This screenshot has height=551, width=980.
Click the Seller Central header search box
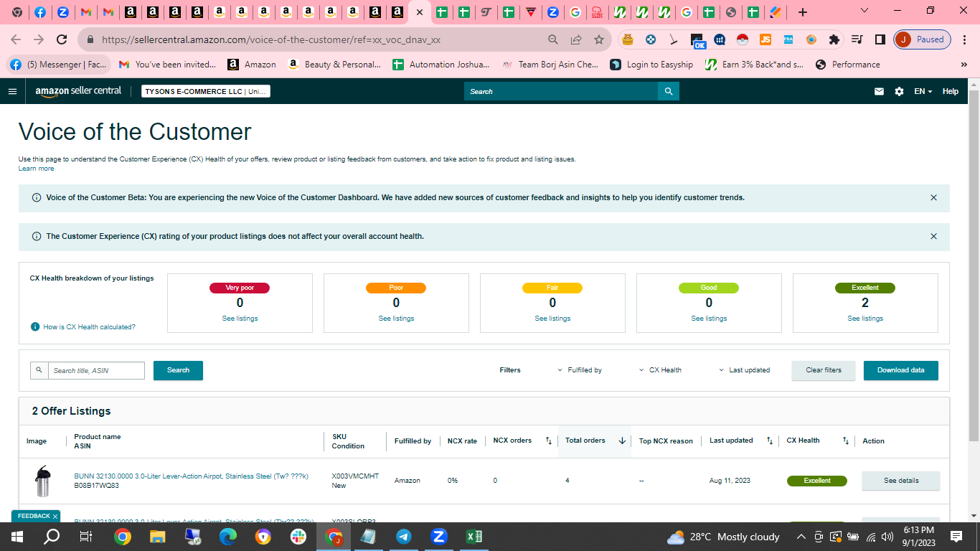tap(561, 91)
